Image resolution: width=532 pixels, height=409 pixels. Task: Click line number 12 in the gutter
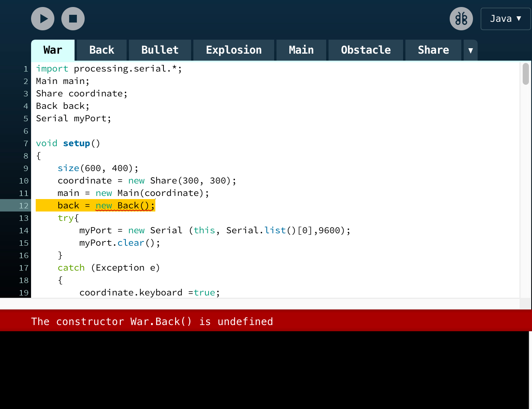tap(24, 206)
